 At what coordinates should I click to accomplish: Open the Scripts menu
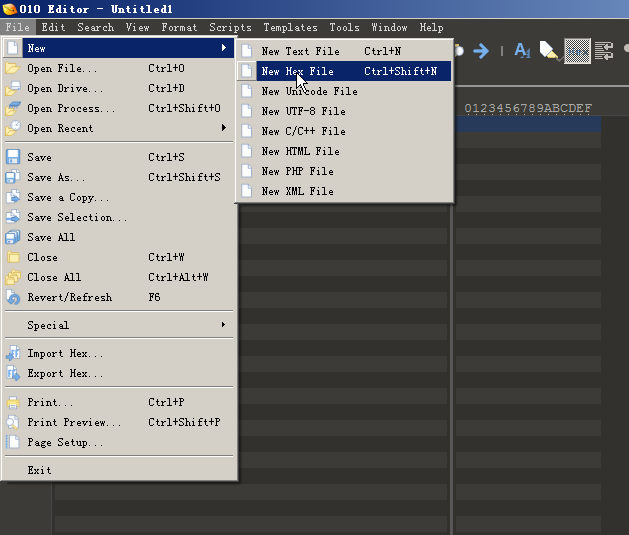230,27
